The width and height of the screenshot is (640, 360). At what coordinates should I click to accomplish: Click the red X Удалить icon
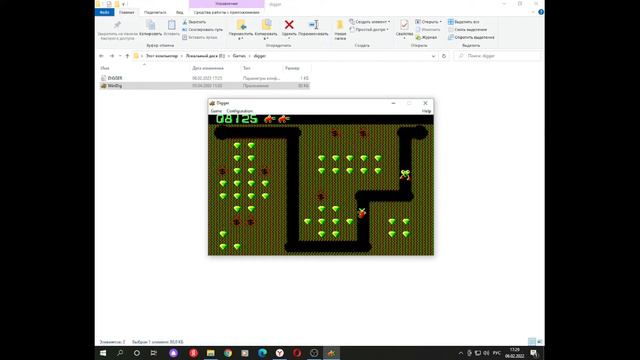(289, 25)
